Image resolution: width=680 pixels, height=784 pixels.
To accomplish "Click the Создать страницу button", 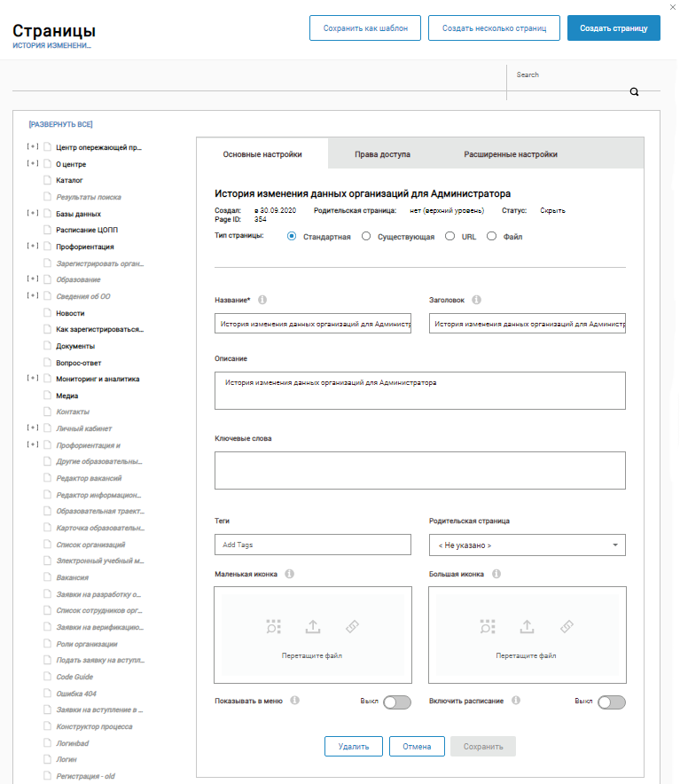I will (x=614, y=28).
